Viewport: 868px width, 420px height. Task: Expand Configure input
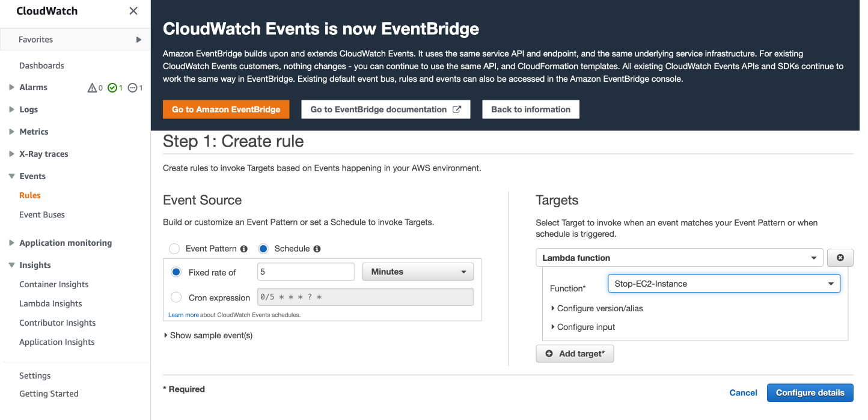coord(583,327)
